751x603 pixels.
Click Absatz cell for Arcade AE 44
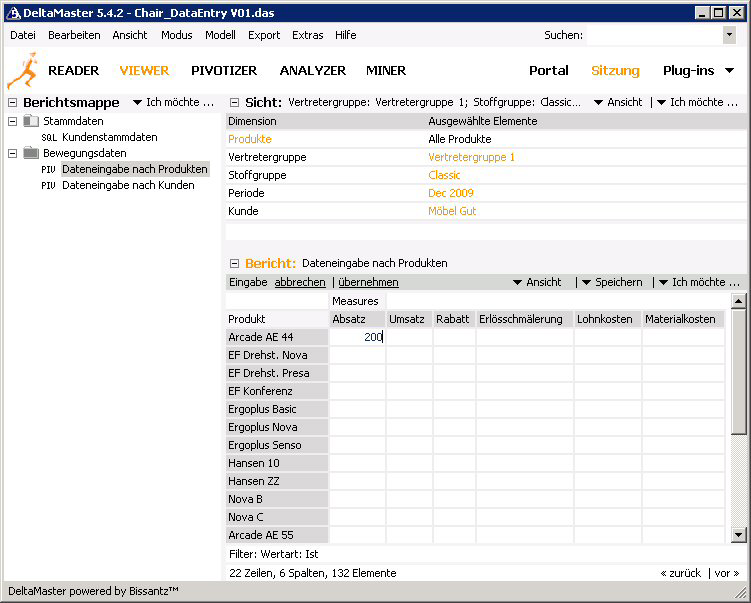357,337
